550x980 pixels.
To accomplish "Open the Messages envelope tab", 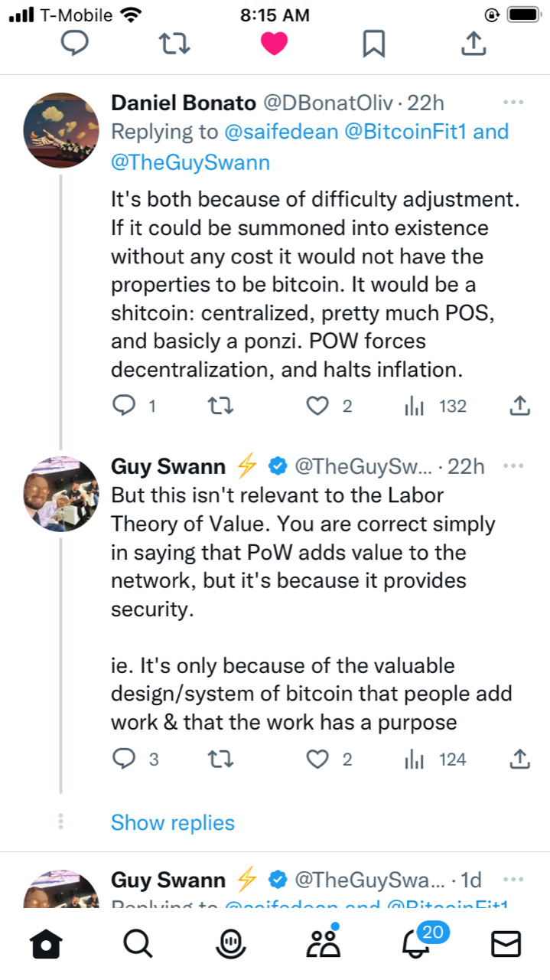I will 506,944.
